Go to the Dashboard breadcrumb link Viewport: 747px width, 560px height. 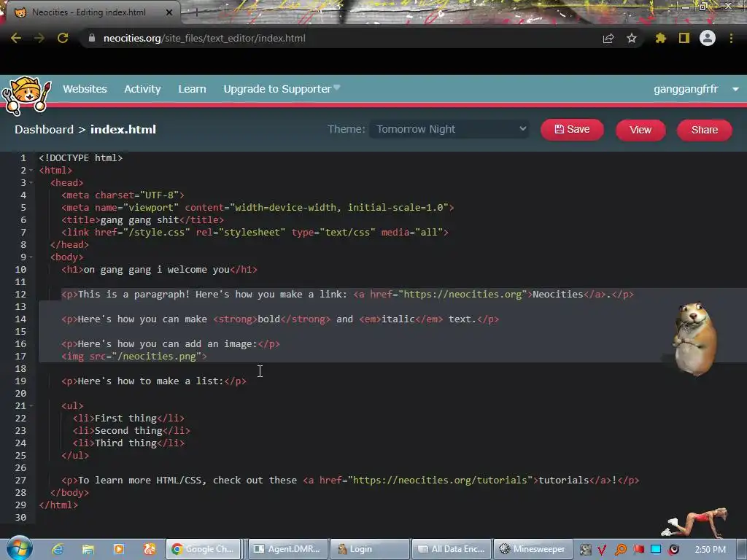(44, 130)
